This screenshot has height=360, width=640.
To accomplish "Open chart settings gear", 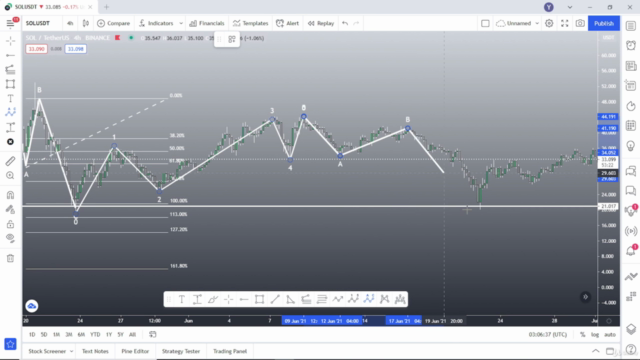I will point(549,23).
